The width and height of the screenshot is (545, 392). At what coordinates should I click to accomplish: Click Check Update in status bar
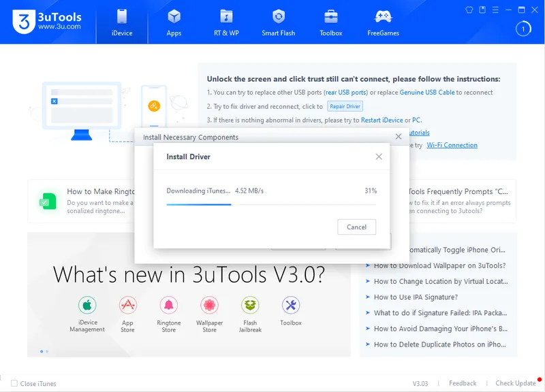coord(516,383)
